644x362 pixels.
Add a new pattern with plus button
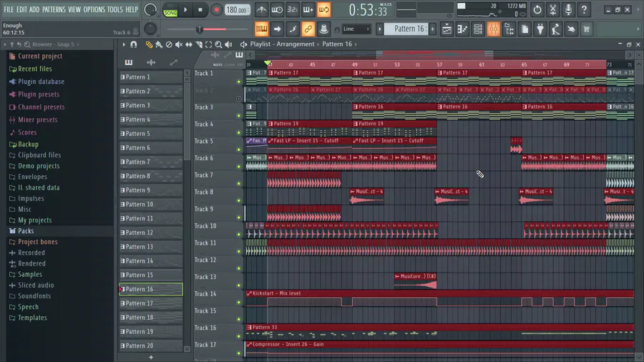click(x=151, y=357)
